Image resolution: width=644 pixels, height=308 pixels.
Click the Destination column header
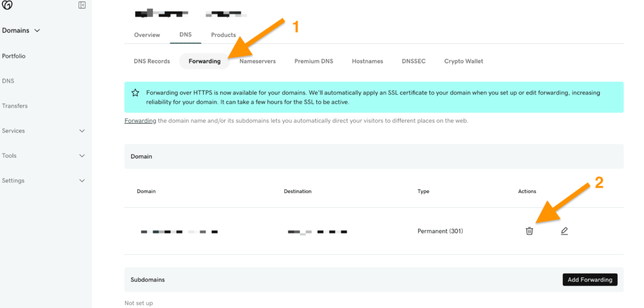click(297, 191)
